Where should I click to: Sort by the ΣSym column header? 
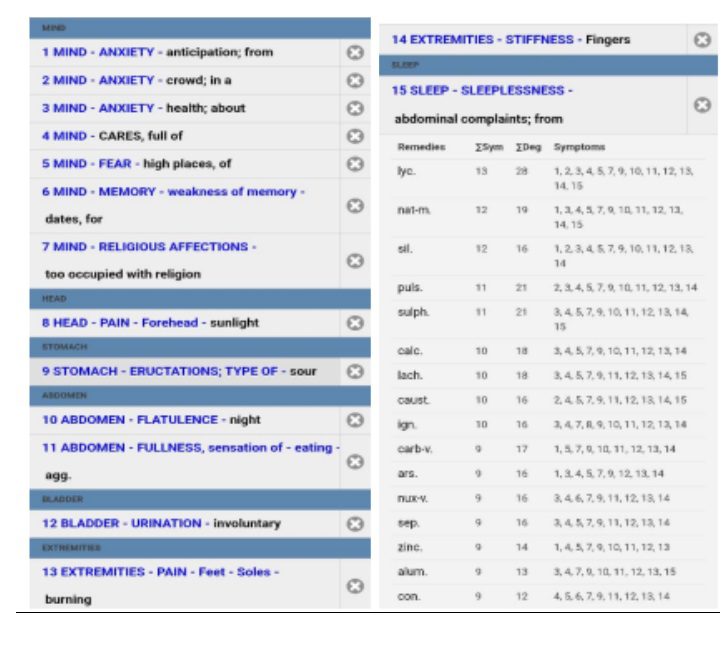point(488,147)
